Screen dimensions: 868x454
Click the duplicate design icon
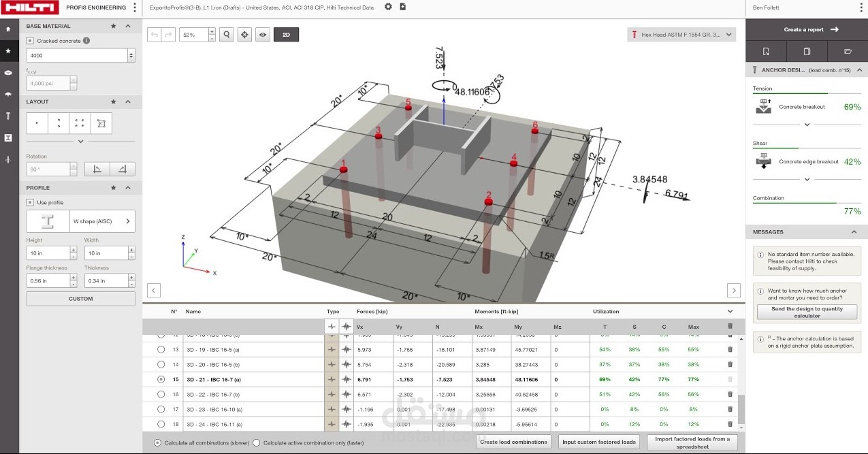click(x=807, y=51)
